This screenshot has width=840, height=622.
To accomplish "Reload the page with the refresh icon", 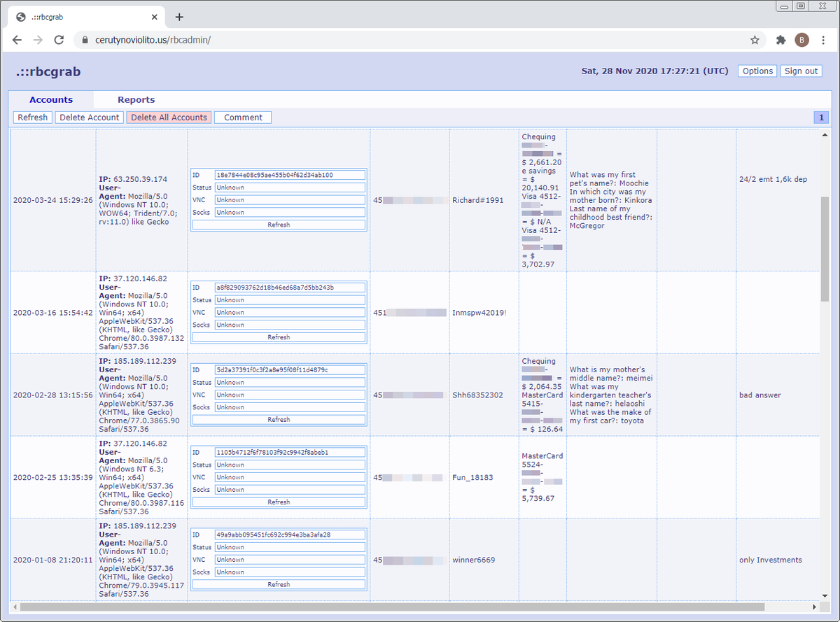I will coord(59,40).
